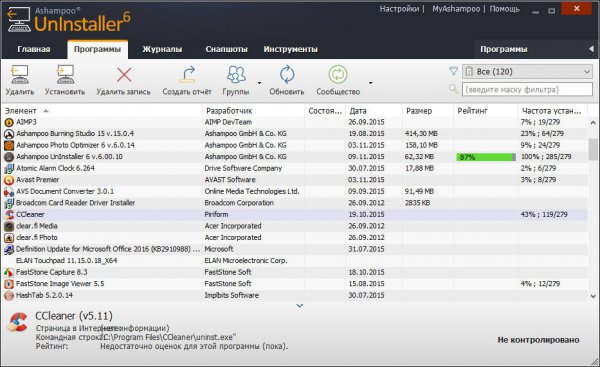Viewport: 600px width, 367px height.
Task: Click the Создать отчёт report icon
Action: (187, 75)
